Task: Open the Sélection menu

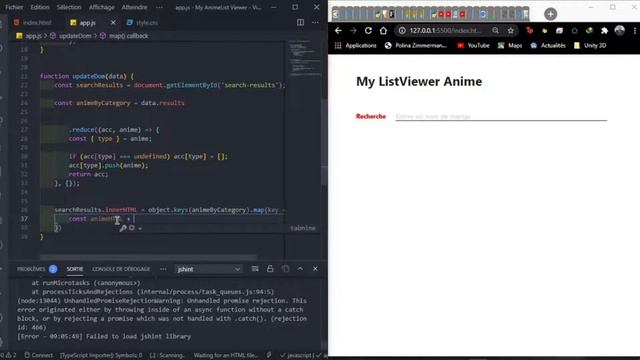Action: [x=69, y=7]
